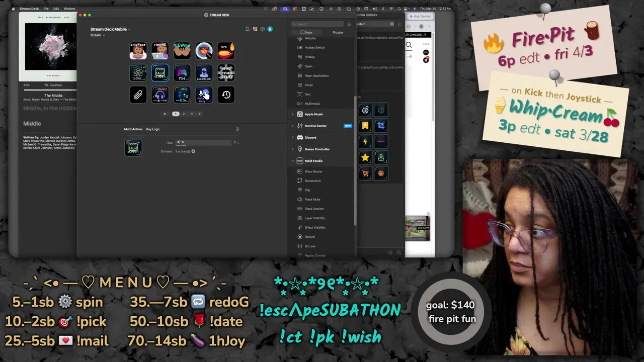Open the title font T dropdown
This screenshot has width=644, height=362.
pyautogui.click(x=236, y=143)
